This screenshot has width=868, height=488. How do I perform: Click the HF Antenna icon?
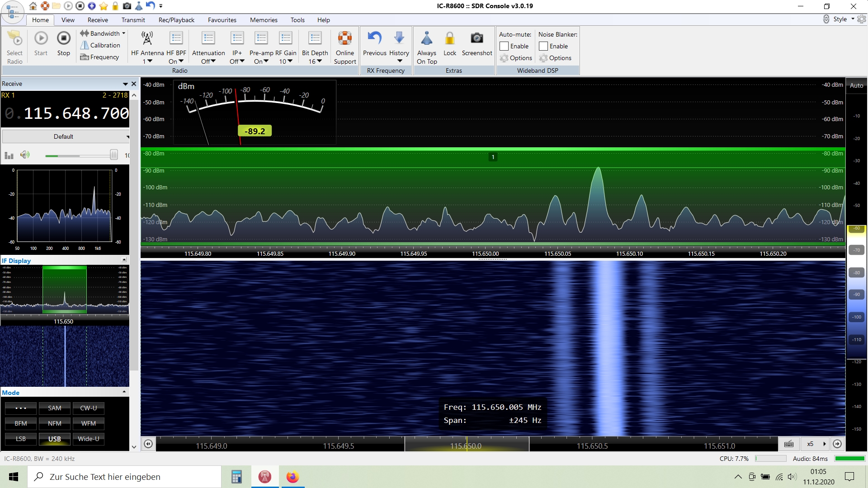[x=147, y=38]
